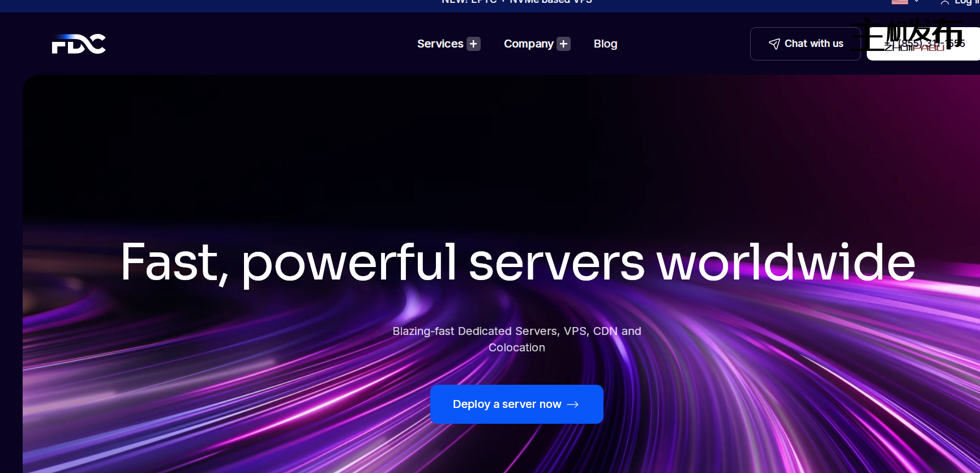Image resolution: width=980 pixels, height=473 pixels.
Task: Select the US flag language icon
Action: click(x=900, y=2)
